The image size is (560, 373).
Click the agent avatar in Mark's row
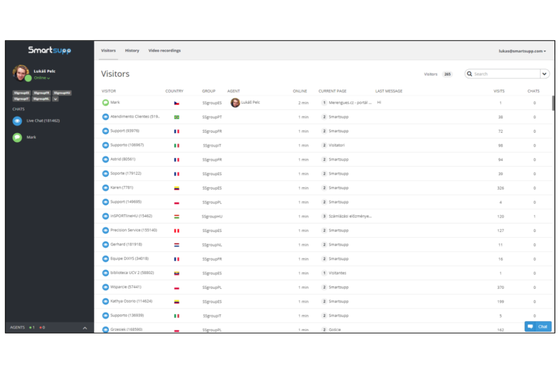point(235,103)
